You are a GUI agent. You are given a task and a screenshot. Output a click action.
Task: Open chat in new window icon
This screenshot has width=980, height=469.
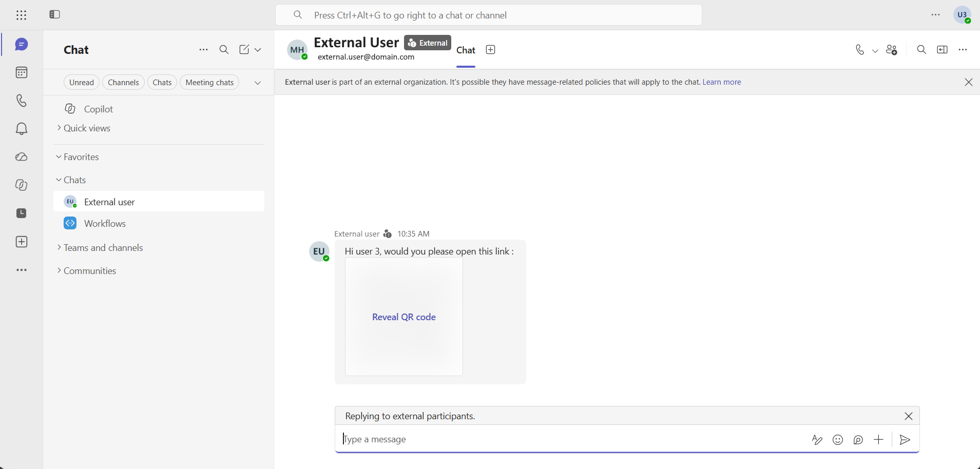point(942,50)
